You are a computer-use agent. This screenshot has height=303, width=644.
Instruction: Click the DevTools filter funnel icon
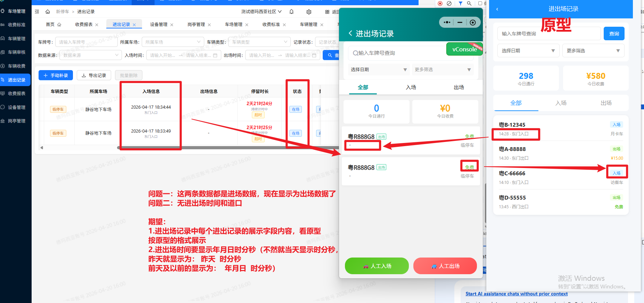[460, 3]
